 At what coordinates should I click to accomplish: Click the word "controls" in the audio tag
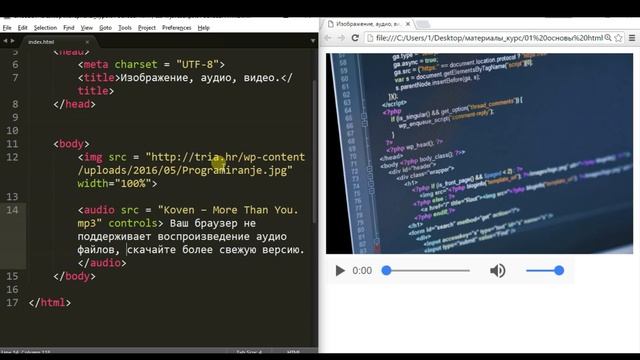133,223
